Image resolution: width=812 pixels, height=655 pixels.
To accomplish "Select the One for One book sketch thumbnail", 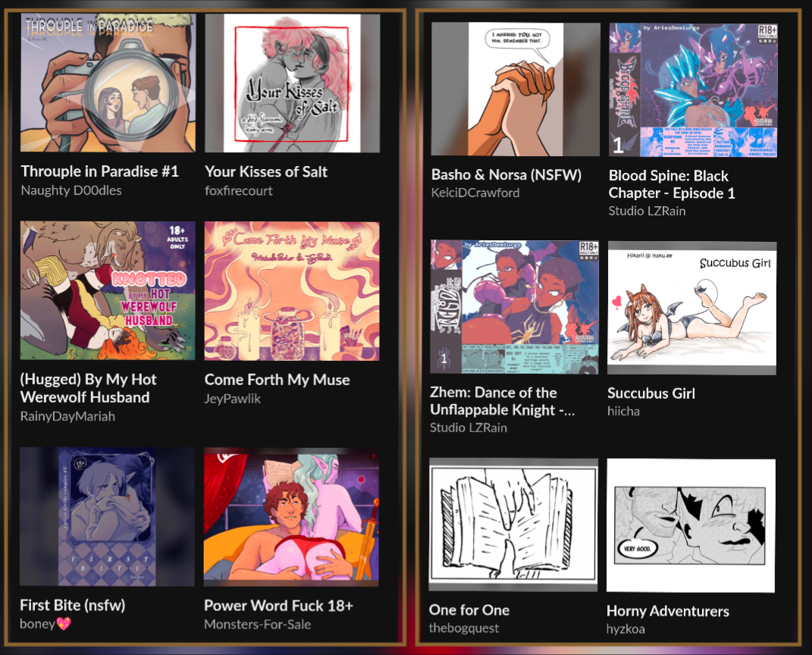I will pos(513,525).
